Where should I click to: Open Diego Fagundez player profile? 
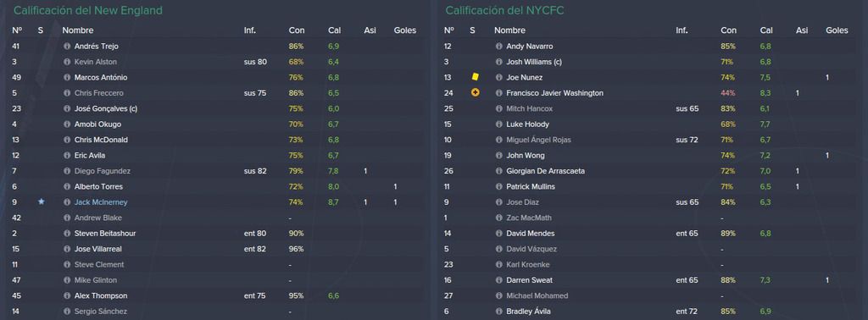pos(103,171)
